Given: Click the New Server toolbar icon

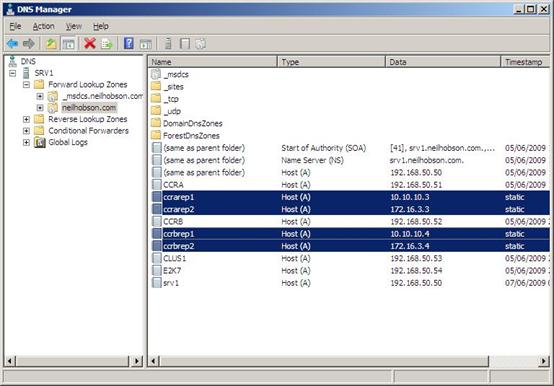Looking at the screenshot, I should click(168, 44).
